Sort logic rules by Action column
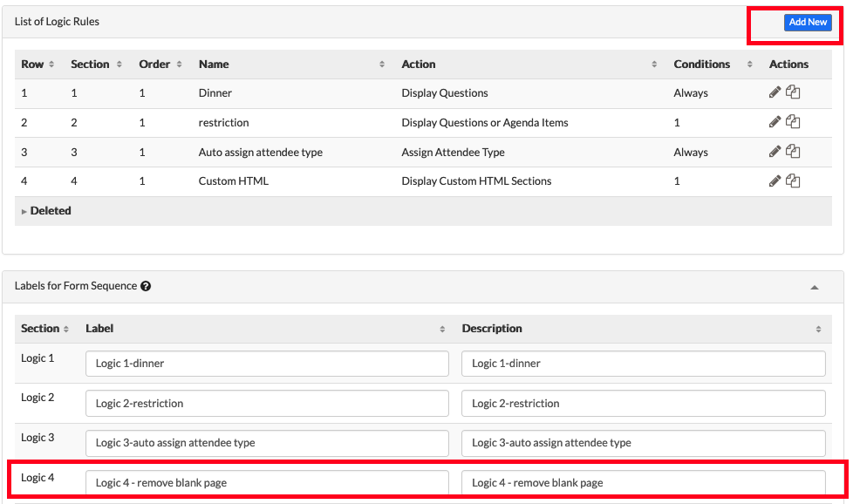 coord(654,65)
